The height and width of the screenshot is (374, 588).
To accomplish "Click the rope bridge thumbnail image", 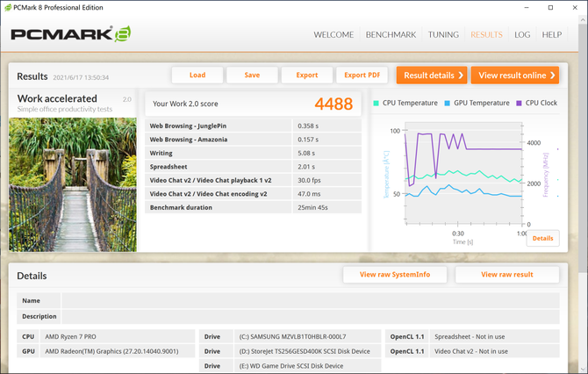I will pos(72,184).
